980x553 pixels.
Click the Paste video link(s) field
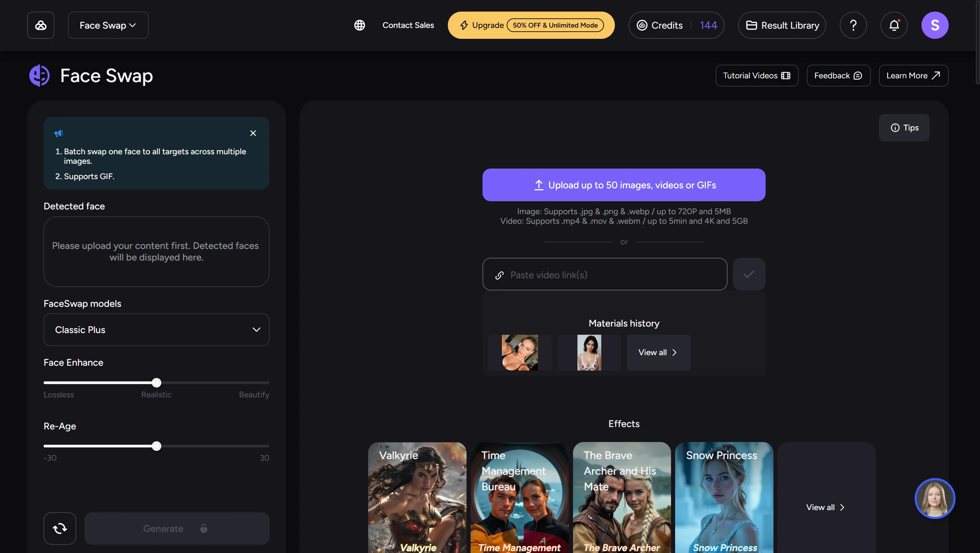(605, 274)
